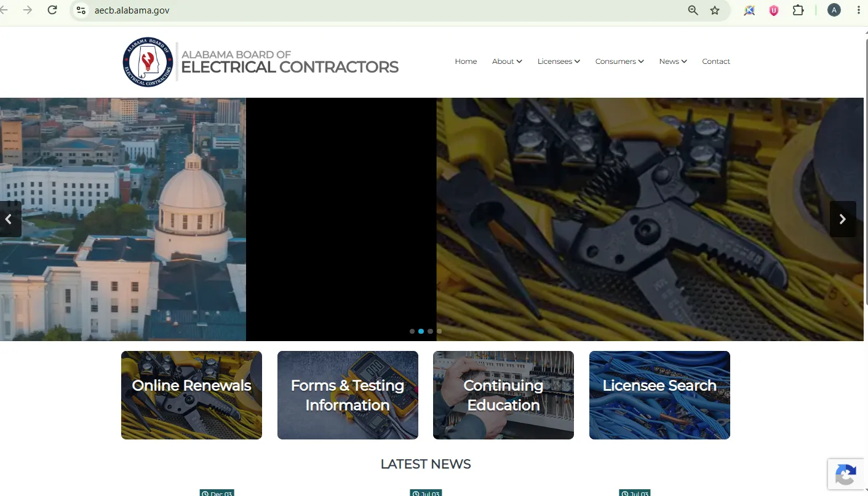This screenshot has height=496, width=868.
Task: Expand the Licensees dropdown menu
Action: [x=559, y=61]
